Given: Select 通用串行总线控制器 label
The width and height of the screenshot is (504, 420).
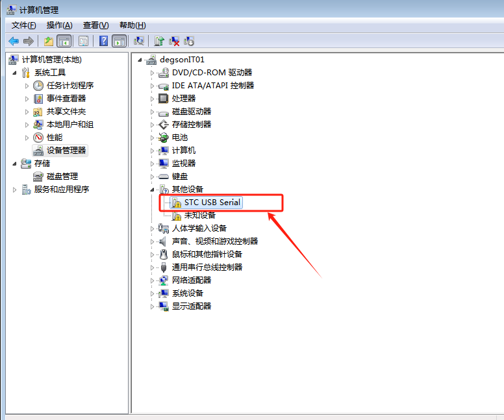Looking at the screenshot, I should tap(207, 267).
